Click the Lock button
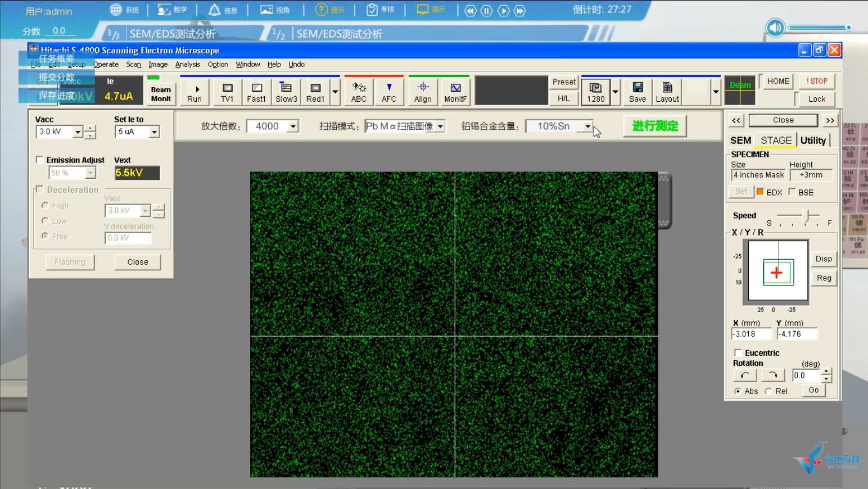This screenshot has width=868, height=489. [817, 99]
